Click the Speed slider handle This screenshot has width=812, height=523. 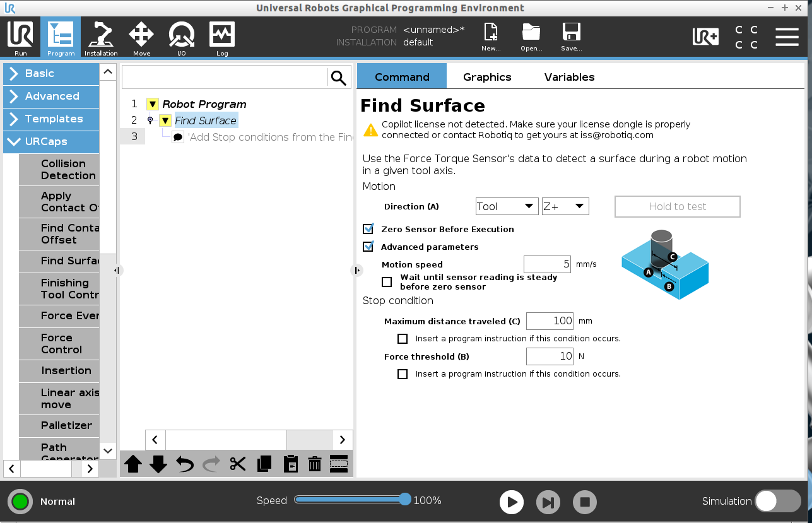tap(405, 500)
